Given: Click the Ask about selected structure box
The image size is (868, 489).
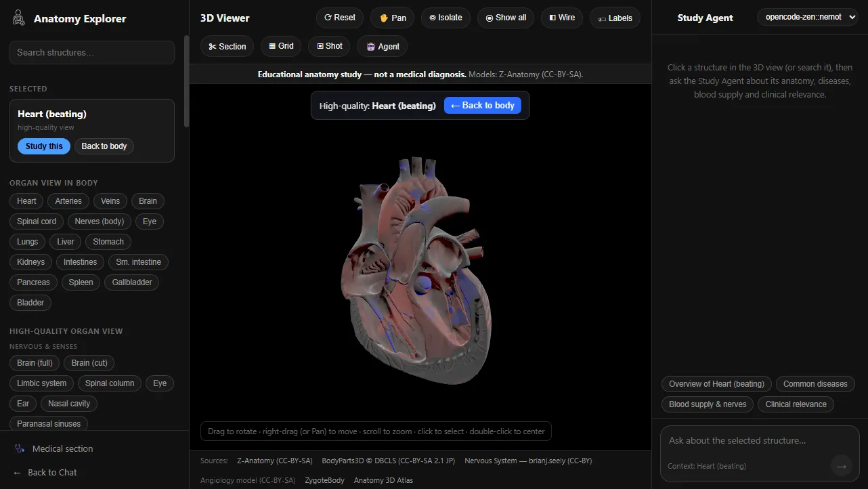Looking at the screenshot, I should [x=760, y=441].
